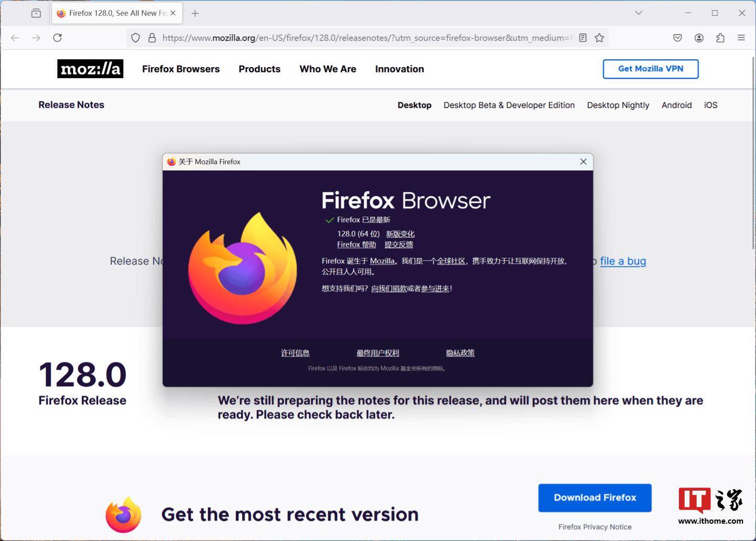Click the Get Mozilla VPN button
This screenshot has width=756, height=541.
coord(650,69)
